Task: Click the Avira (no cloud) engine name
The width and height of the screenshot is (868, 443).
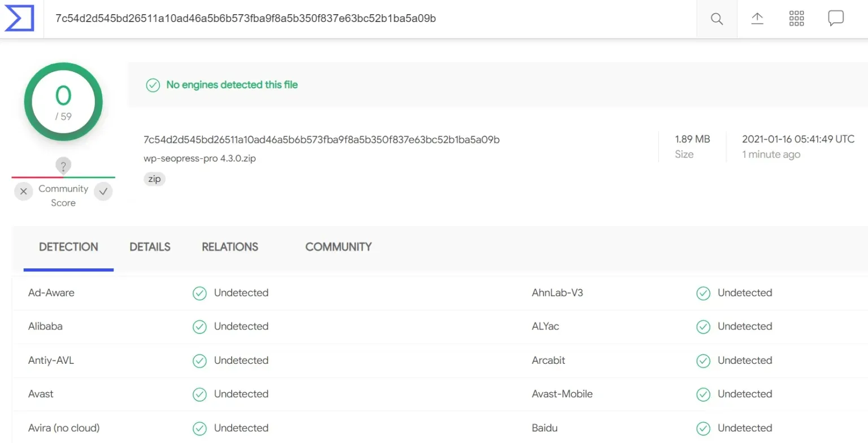Action: click(64, 428)
